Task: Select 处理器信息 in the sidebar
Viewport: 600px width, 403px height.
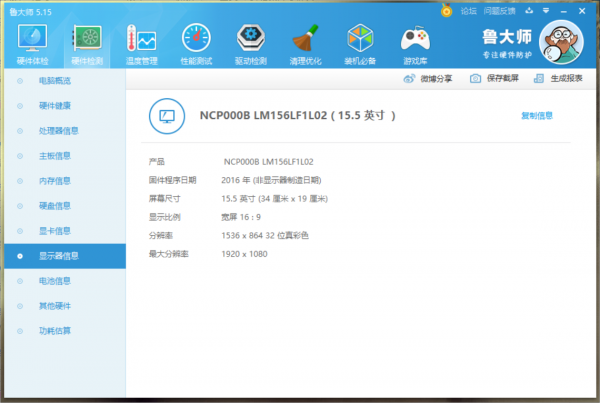Action: (65, 131)
